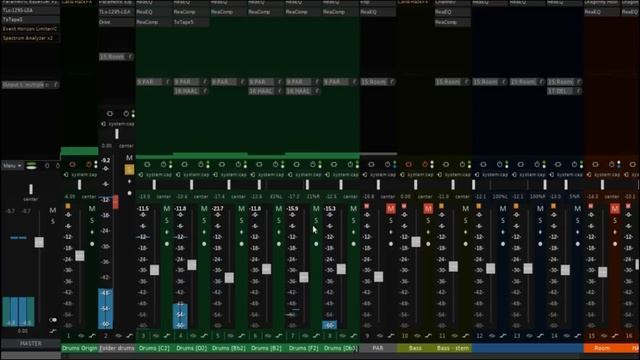Open ToTape5 plugin on Drums [D2] strip
Viewport: 640px width, 360px height.
[x=191, y=22]
